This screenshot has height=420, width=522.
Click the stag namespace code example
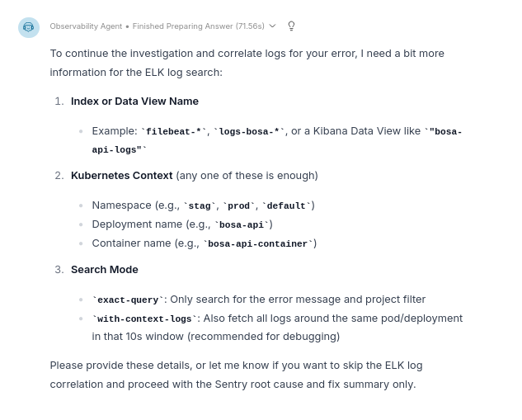199,205
